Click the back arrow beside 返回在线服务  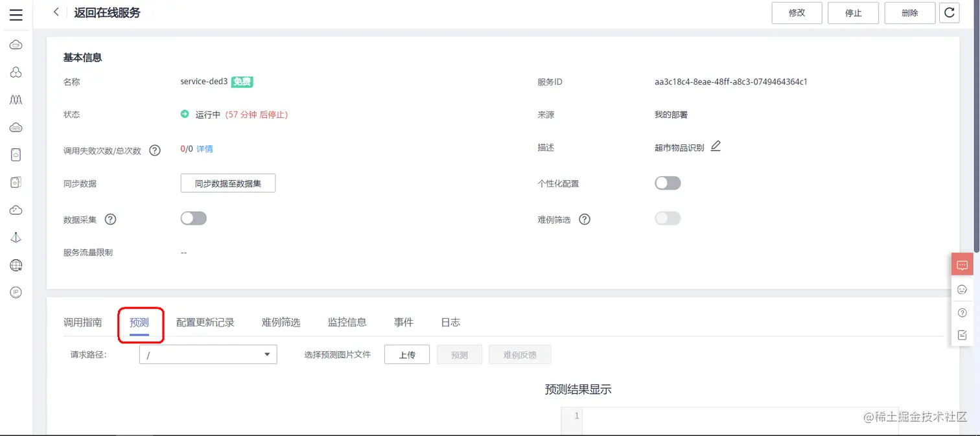tap(56, 12)
